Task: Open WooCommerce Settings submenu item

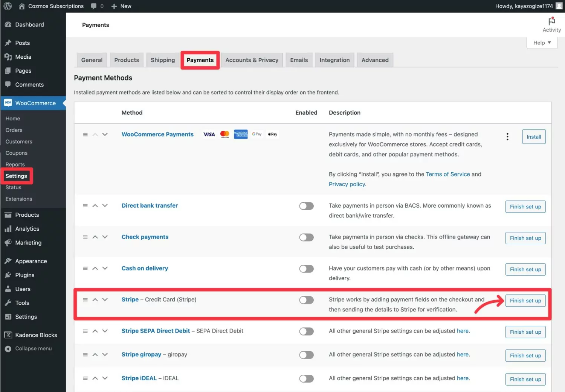Action: [16, 176]
